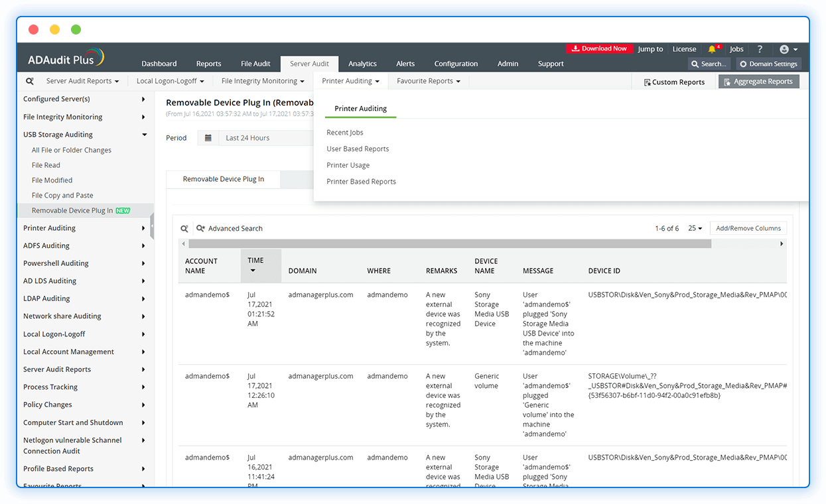Screen dimensions: 826x504
Task: Open Domain Settings
Action: coord(768,64)
